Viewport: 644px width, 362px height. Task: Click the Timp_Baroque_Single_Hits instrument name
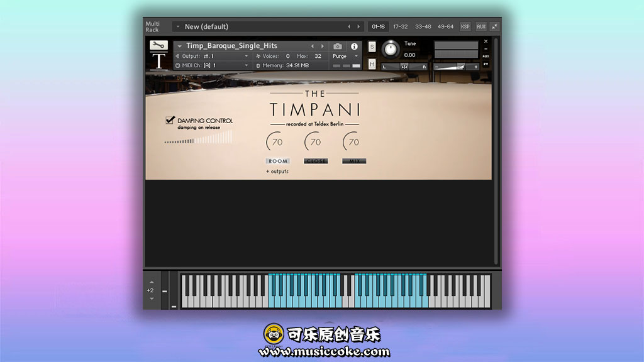click(231, 46)
